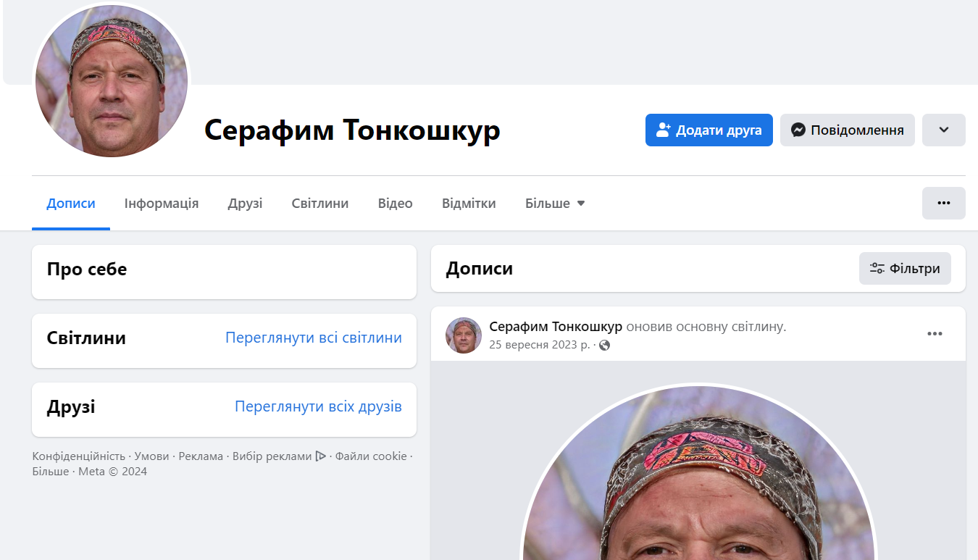Go to the Відео tab

pos(396,204)
